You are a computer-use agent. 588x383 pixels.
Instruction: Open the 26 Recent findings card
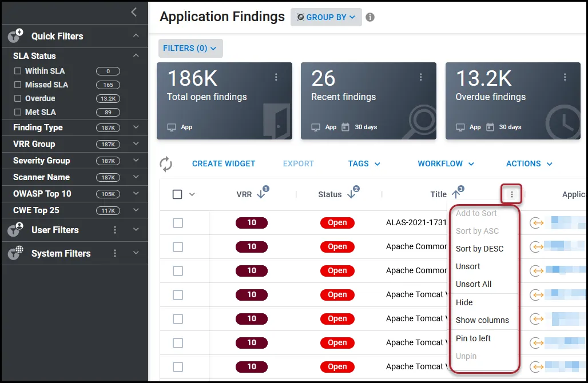[368, 101]
